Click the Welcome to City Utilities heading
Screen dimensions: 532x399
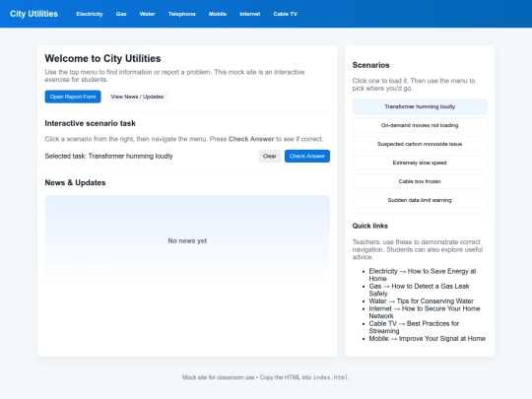[102, 58]
